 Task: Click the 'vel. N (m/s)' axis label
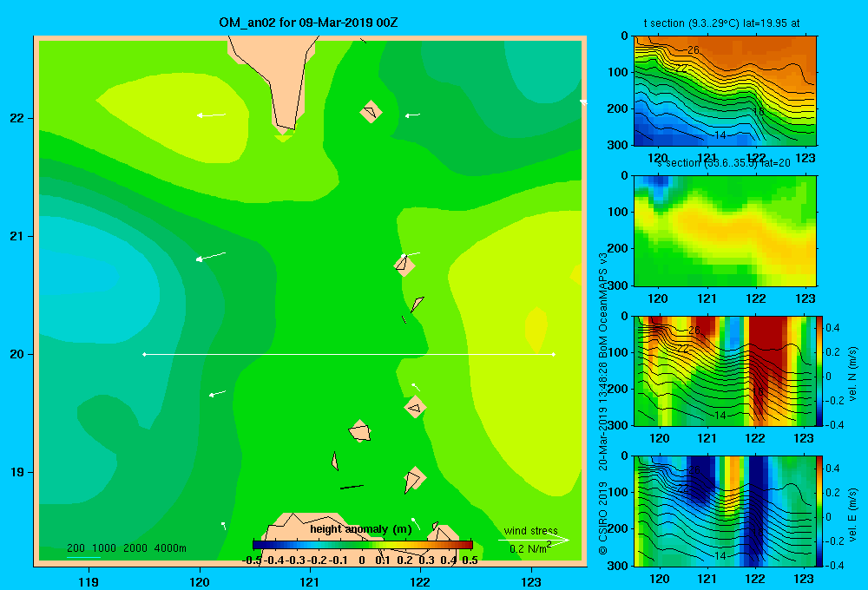853,374
